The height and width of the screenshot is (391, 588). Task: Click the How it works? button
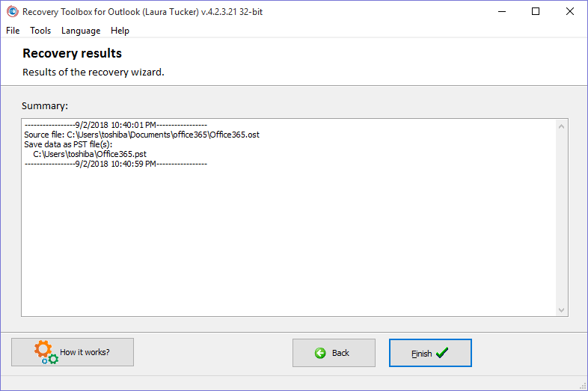click(73, 352)
